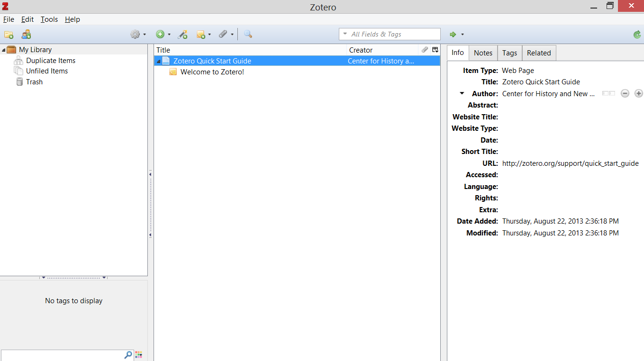Viewport: 644px width, 361px height.
Task: Click the collections pane splitter grip
Action: click(150, 205)
